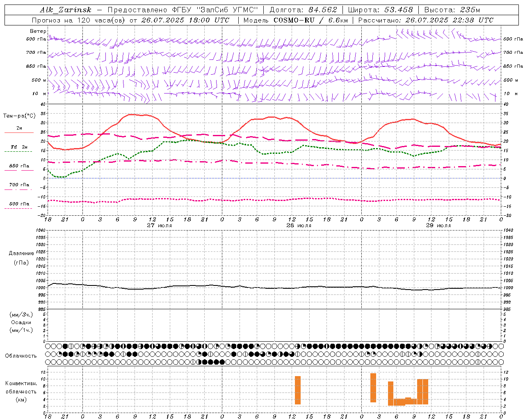525x420 pixels.
Task: Click the forecast start time 26.07.2025 18:00 UTC
Action: tap(185, 20)
